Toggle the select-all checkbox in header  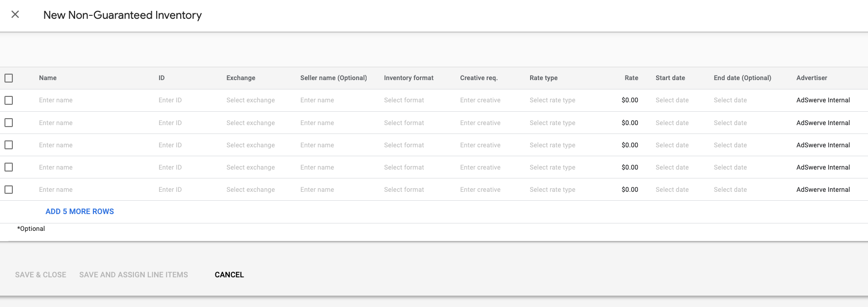click(9, 78)
